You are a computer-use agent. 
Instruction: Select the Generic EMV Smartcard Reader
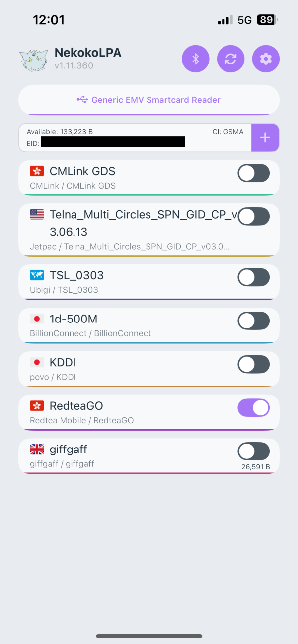coord(149,100)
